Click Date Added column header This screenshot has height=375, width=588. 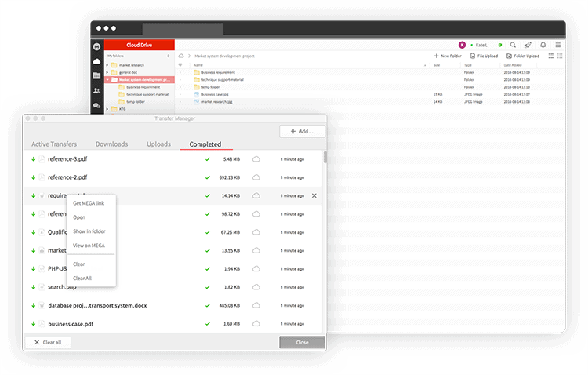pos(513,65)
